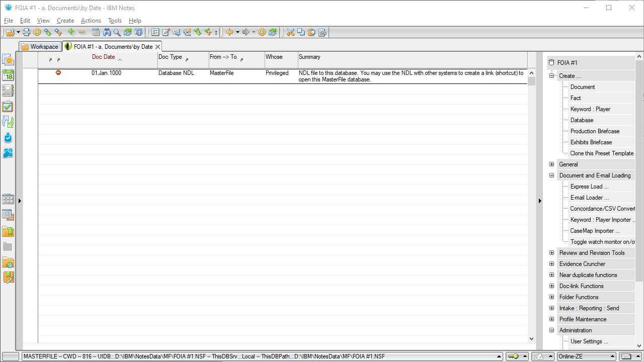Expand the Profile Maintenance section
Screen dimensions: 644x362
click(x=551, y=319)
